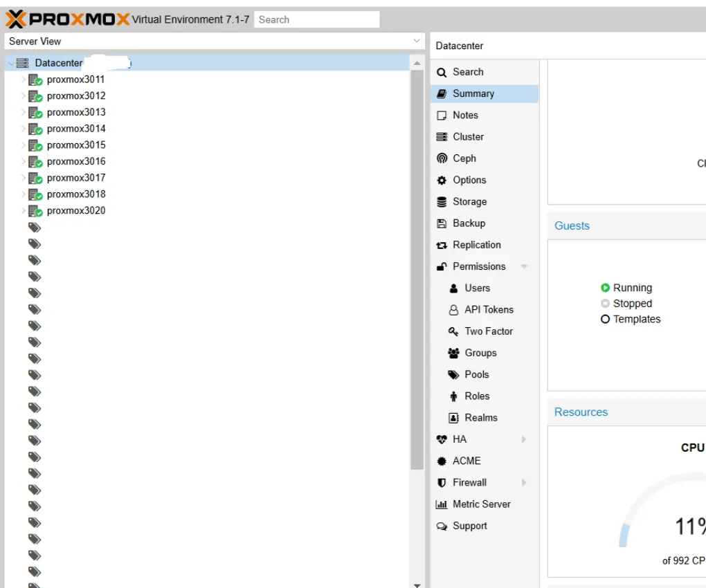706x588 pixels.
Task: Select proxmox3013 in the tree
Action: coord(76,113)
